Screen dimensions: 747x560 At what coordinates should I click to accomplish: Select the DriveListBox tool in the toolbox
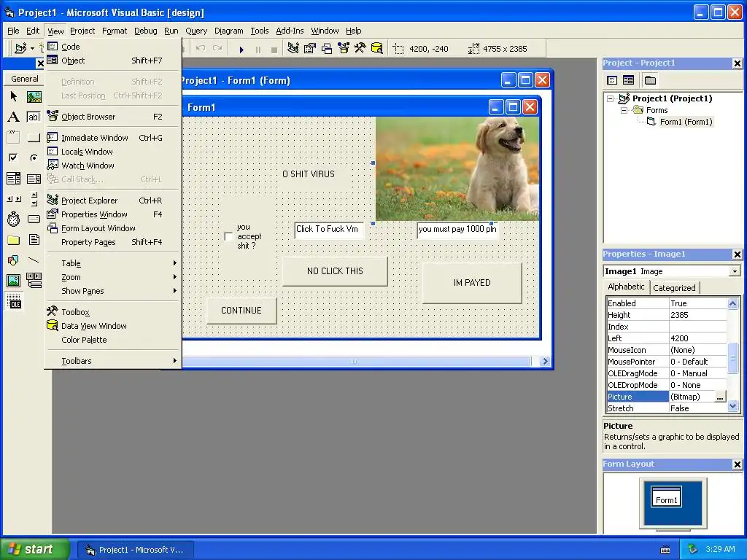pyautogui.click(x=34, y=219)
